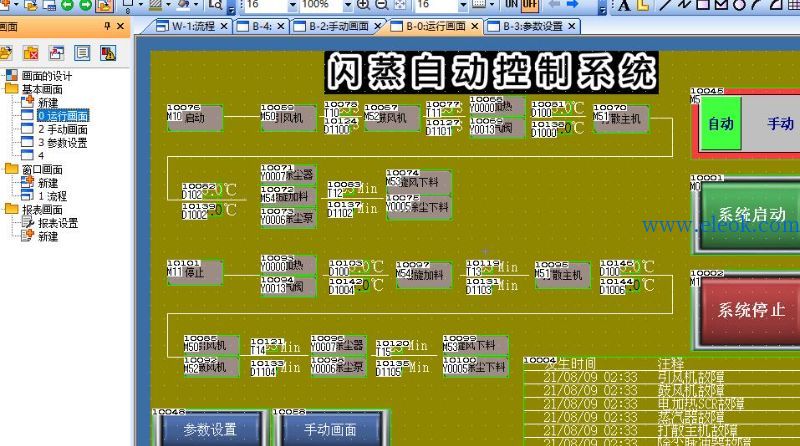Click the find/search magnifier toolbar icon
Image resolution: width=800 pixels, height=446 pixels.
click(x=216, y=5)
